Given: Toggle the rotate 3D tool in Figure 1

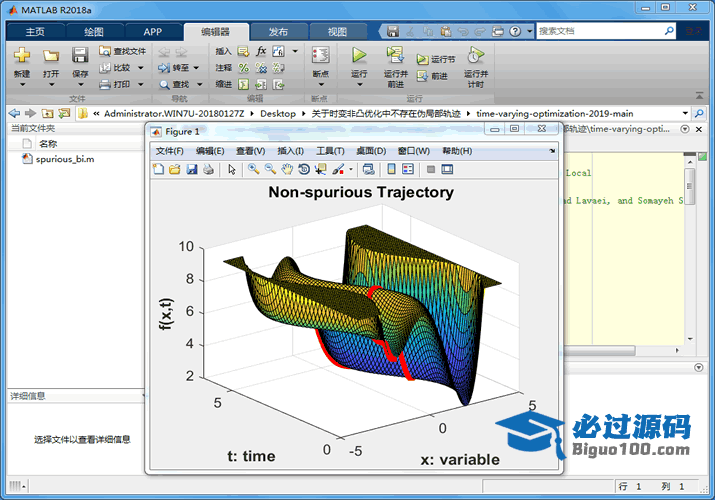Looking at the screenshot, I should point(304,170).
